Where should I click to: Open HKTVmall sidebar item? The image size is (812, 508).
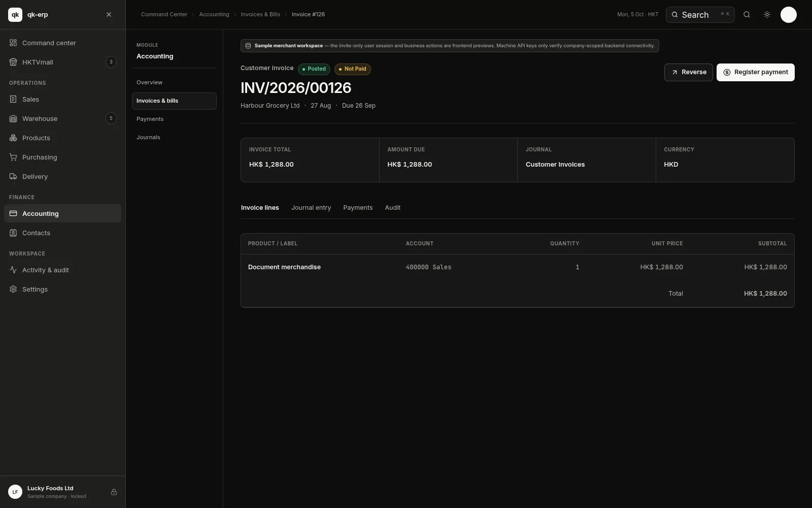click(x=62, y=62)
